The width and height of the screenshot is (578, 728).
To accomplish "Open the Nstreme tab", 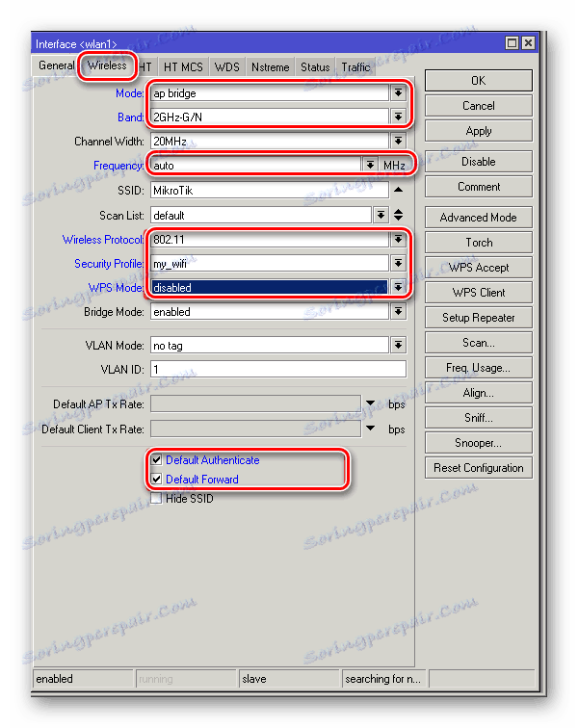I will 270,67.
